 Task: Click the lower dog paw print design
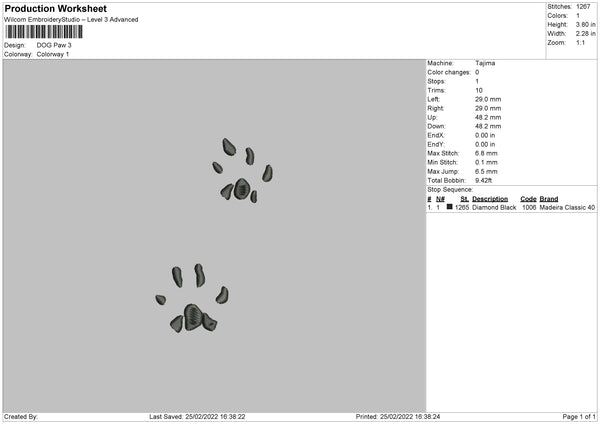pos(192,298)
